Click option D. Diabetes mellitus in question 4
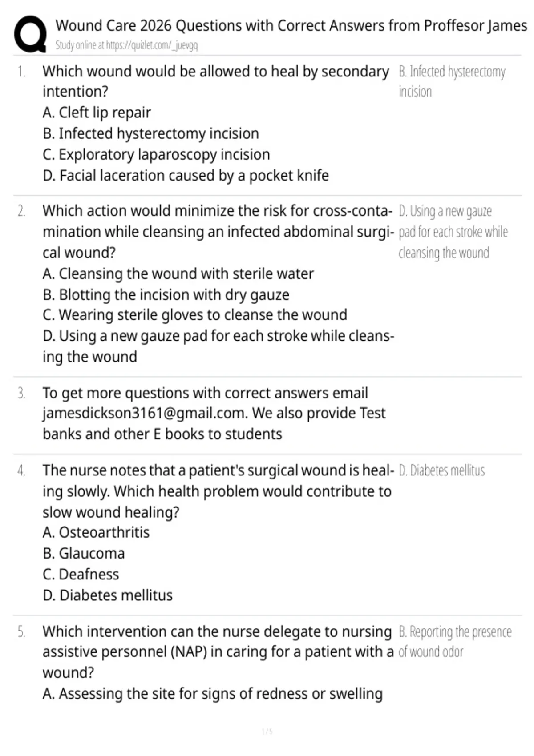Viewport: 534px width, 756px height. coord(108,595)
